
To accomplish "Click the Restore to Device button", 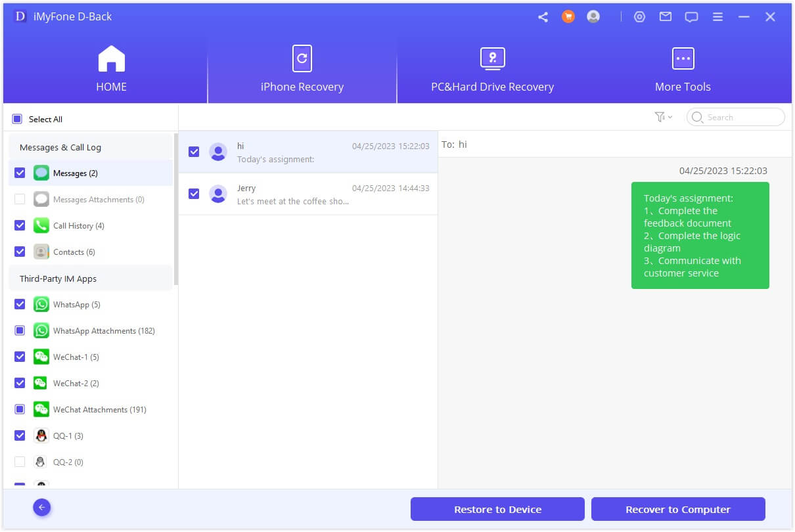I will point(497,509).
